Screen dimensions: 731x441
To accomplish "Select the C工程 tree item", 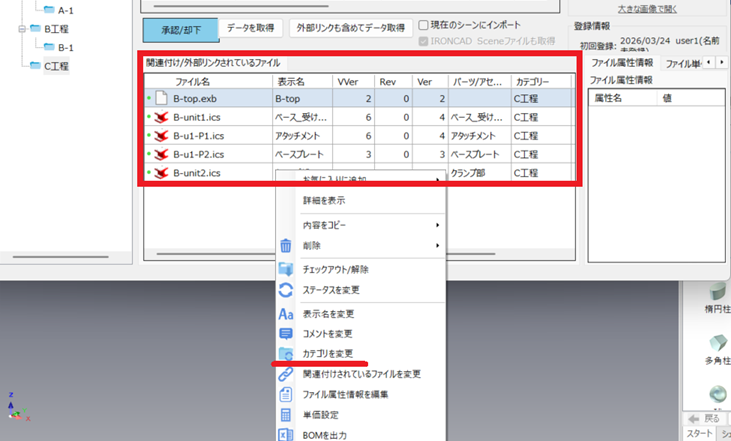I will click(56, 66).
